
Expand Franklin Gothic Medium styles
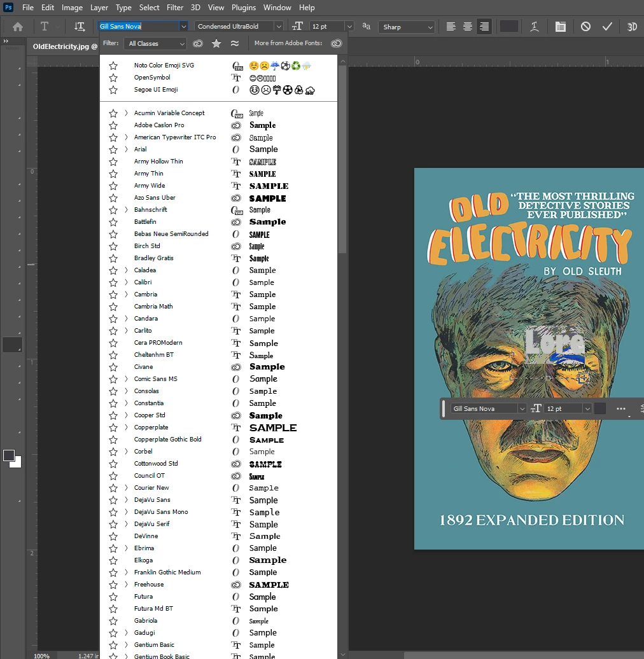[126, 572]
